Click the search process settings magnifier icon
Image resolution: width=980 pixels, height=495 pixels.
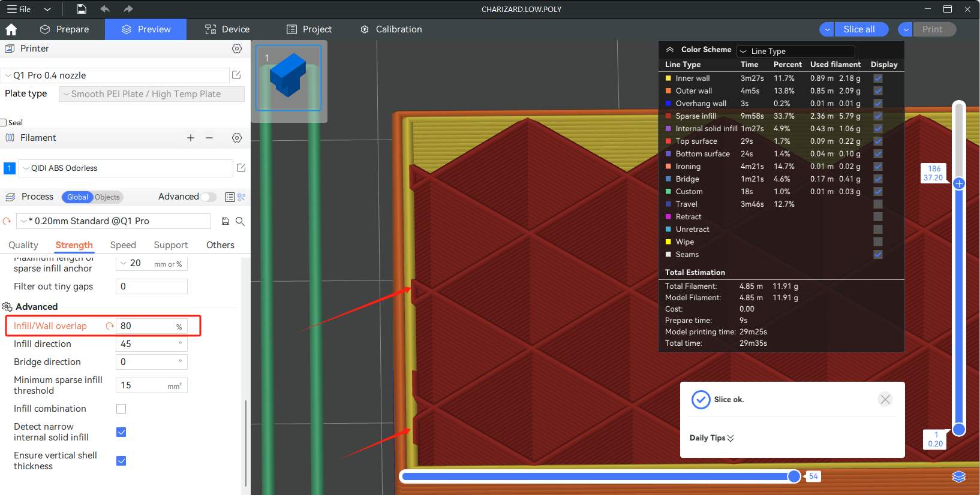pyautogui.click(x=240, y=221)
